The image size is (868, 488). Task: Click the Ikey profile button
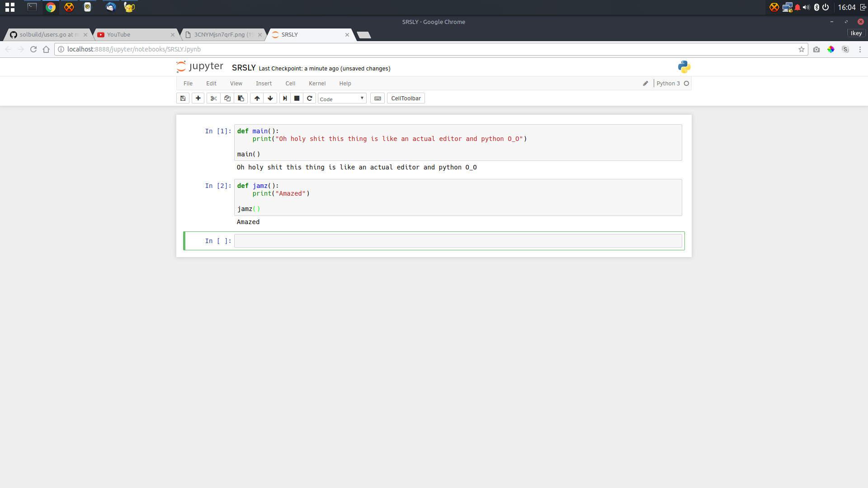(856, 33)
